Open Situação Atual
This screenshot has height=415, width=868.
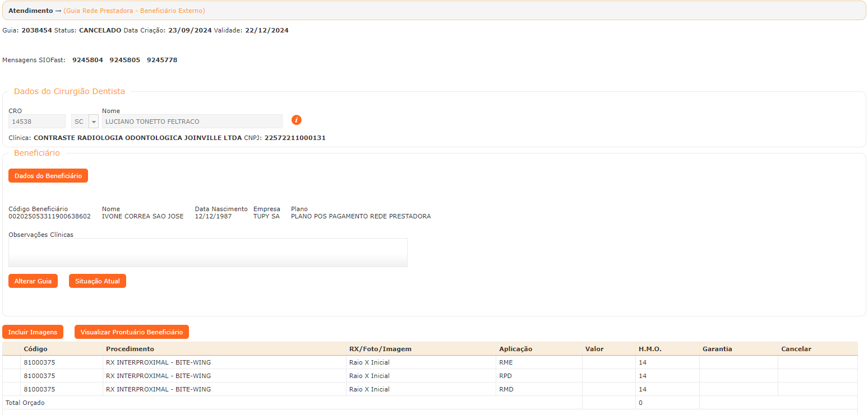click(x=98, y=281)
